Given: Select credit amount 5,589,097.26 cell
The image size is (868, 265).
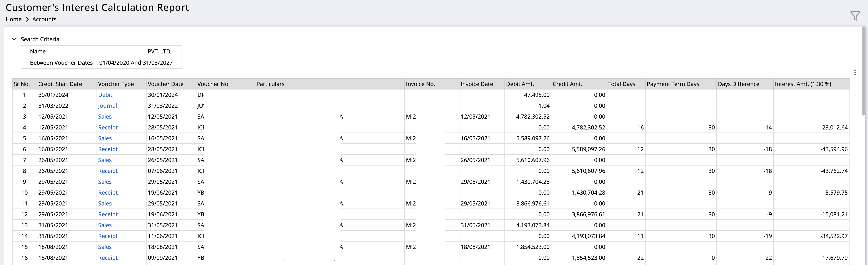Looking at the screenshot, I should (579, 149).
